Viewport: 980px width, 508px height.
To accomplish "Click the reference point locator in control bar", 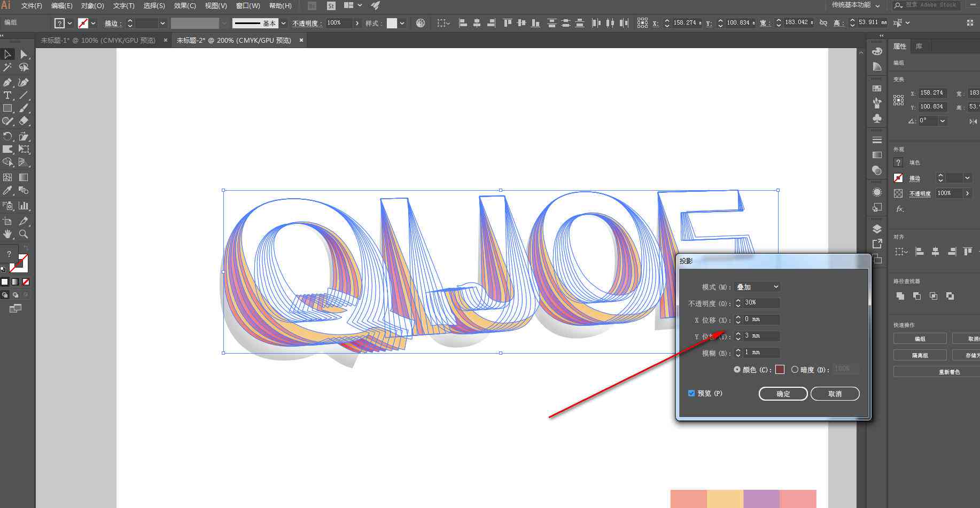I will 642,23.
